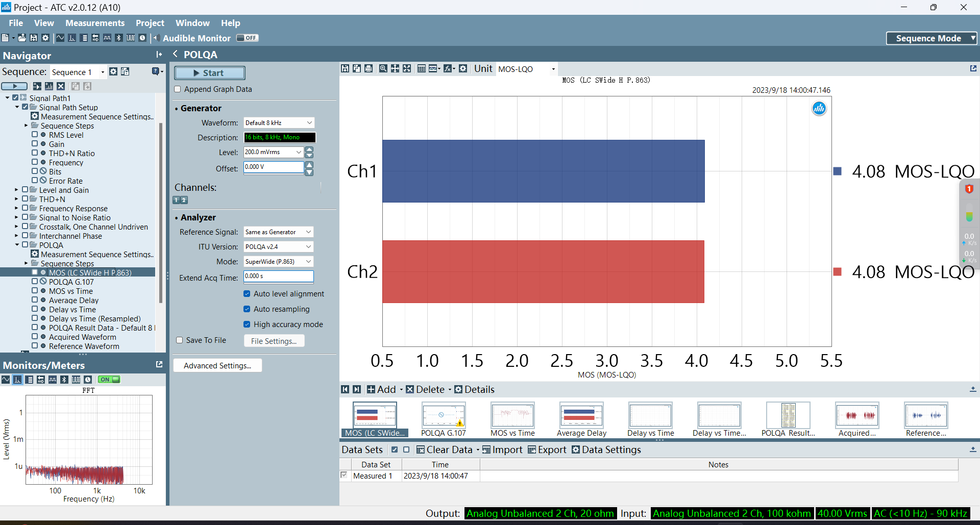The image size is (980, 525).
Task: Open File Settings dialog
Action: tap(274, 341)
